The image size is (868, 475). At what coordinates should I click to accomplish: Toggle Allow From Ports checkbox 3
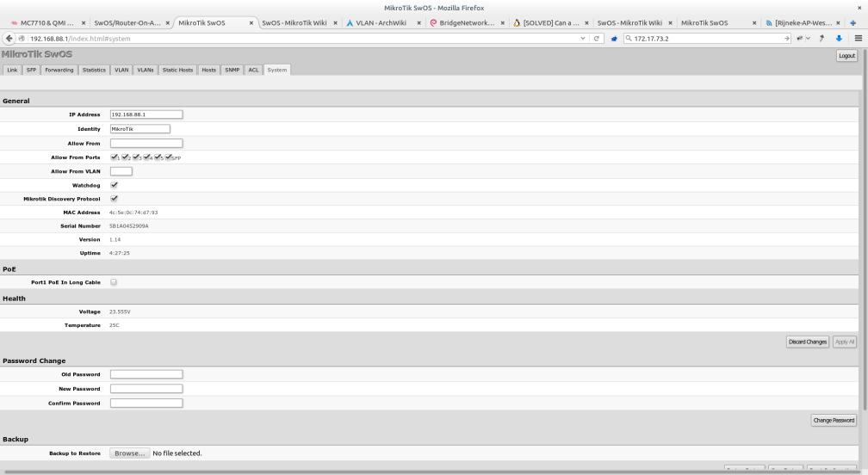pyautogui.click(x=136, y=157)
